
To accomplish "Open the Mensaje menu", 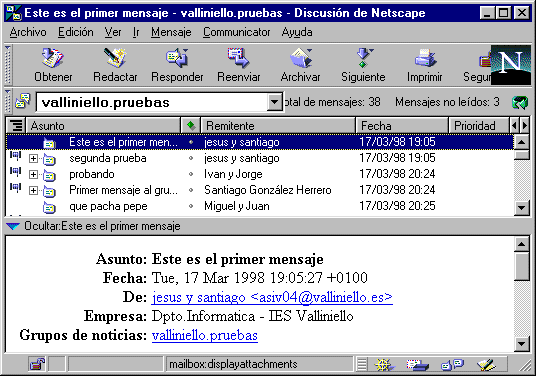I will pyautogui.click(x=171, y=32).
